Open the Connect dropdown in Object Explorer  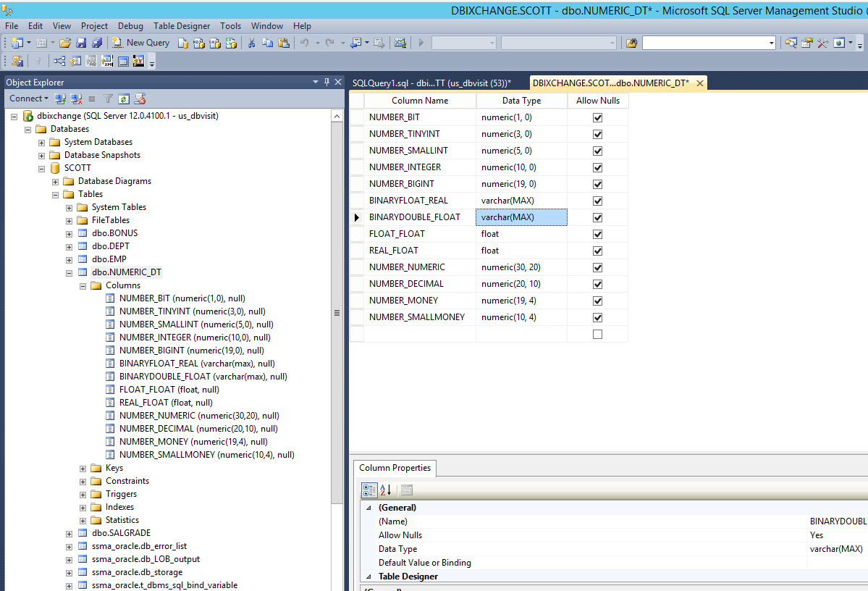[x=29, y=98]
